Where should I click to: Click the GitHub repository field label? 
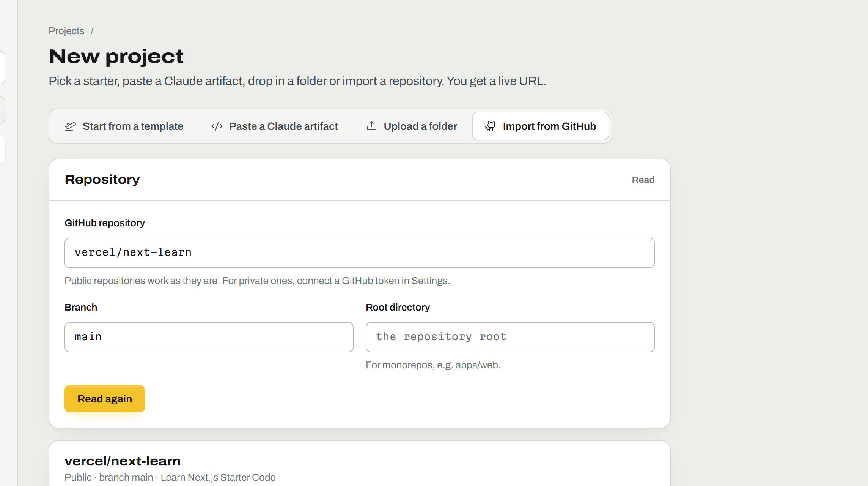(105, 223)
